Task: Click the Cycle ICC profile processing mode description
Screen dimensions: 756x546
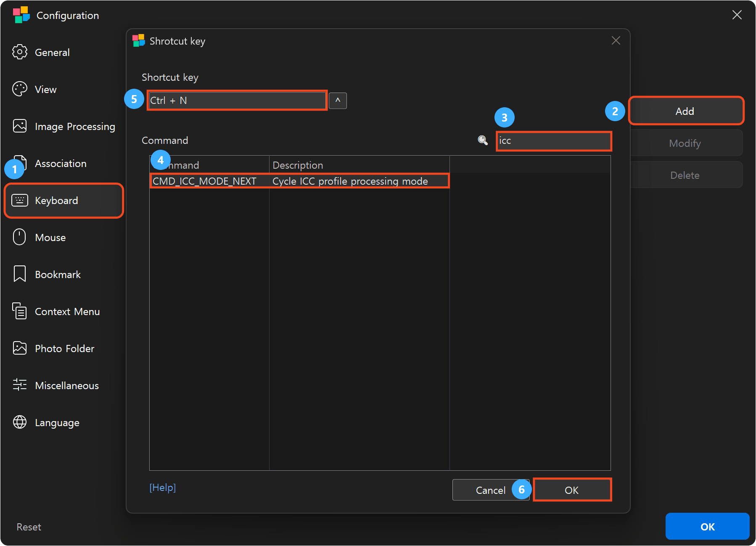Action: click(350, 181)
